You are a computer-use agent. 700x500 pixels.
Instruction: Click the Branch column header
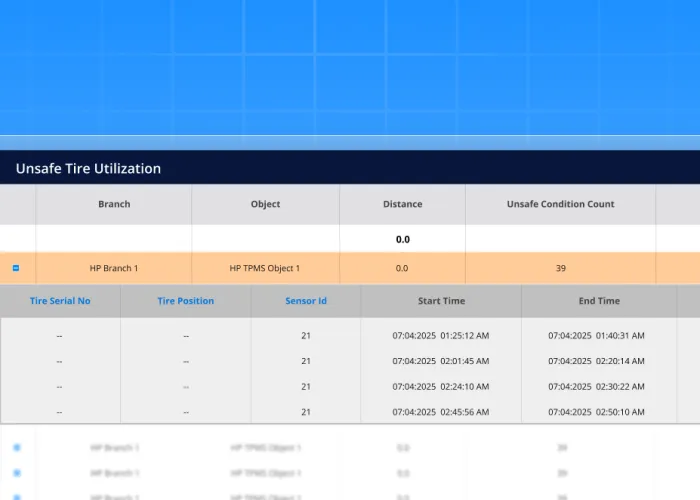pos(114,204)
